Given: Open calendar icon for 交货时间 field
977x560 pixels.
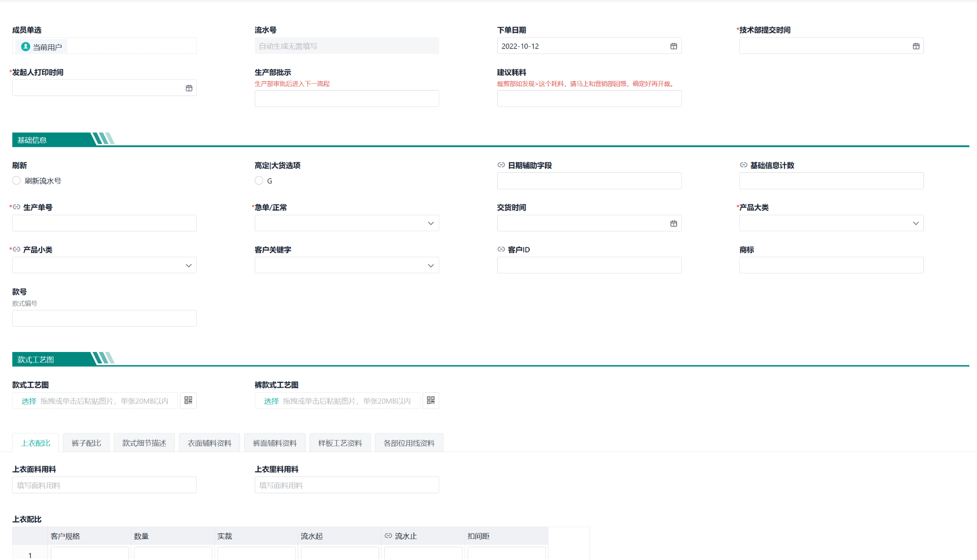Looking at the screenshot, I should 673,224.
